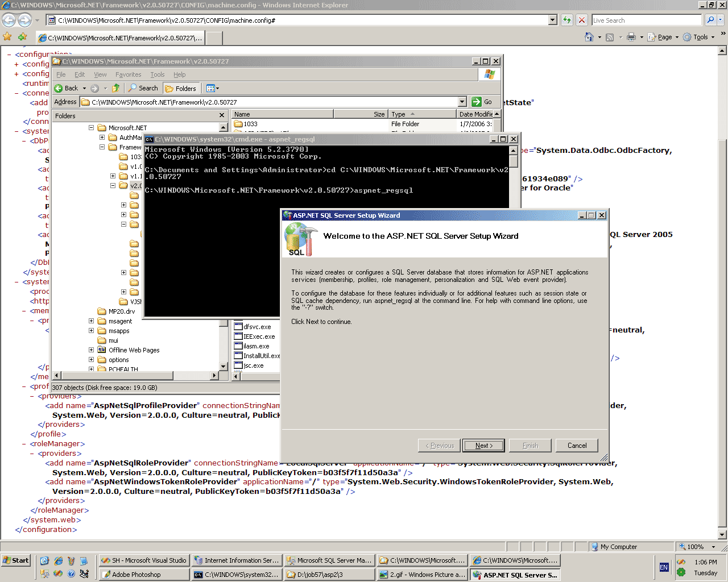The width and height of the screenshot is (728, 582).
Task: Click the IE address bar field
Action: 297,20
